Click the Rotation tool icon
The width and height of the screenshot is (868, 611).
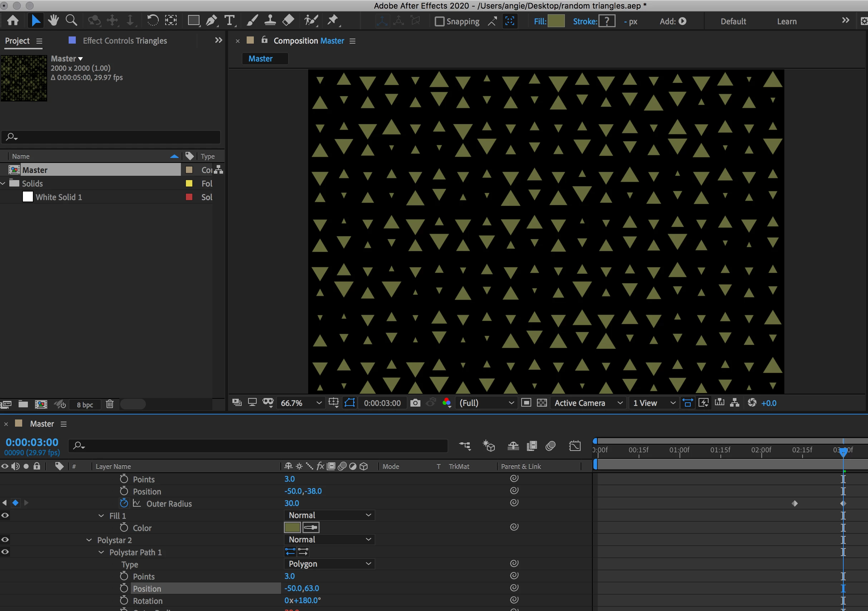152,20
